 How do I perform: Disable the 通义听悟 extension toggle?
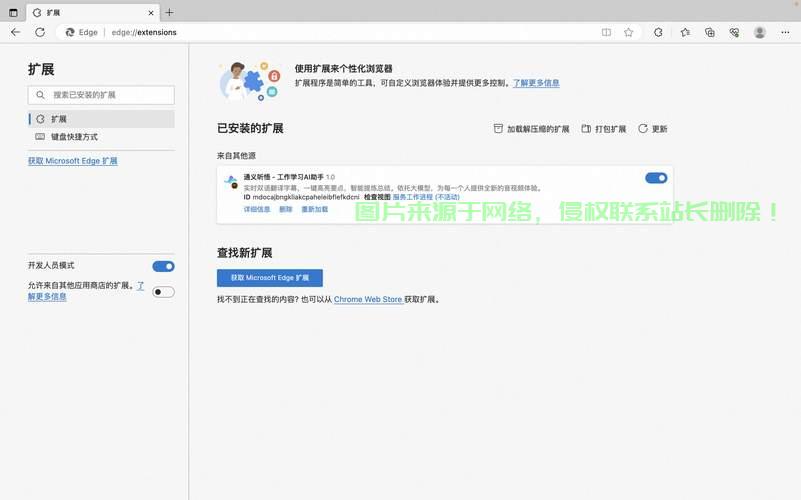pyautogui.click(x=656, y=178)
